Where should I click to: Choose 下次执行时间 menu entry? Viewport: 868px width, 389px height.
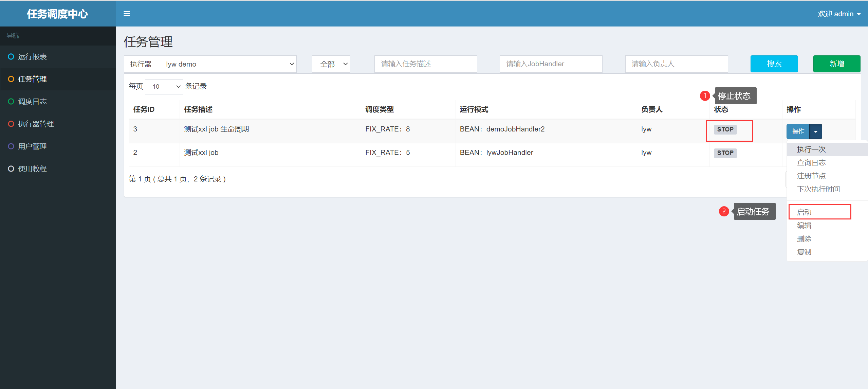(x=827, y=189)
